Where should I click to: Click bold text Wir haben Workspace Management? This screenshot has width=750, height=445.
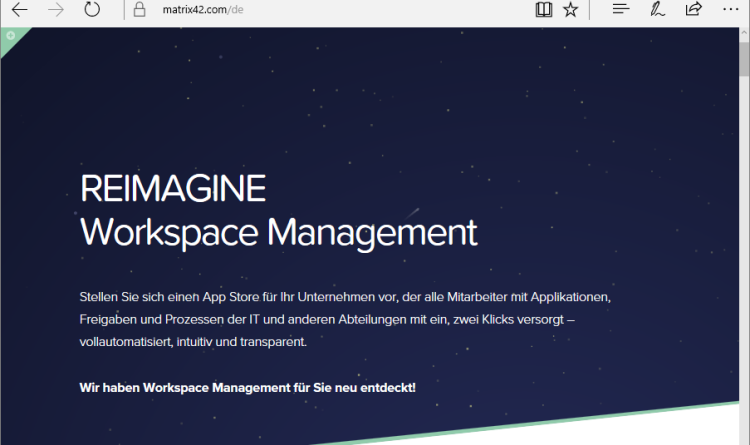(x=247, y=386)
